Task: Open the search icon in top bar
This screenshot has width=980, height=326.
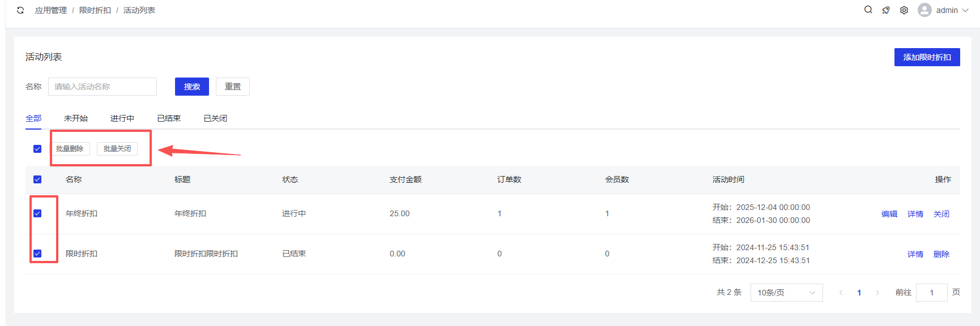Action: (x=868, y=10)
